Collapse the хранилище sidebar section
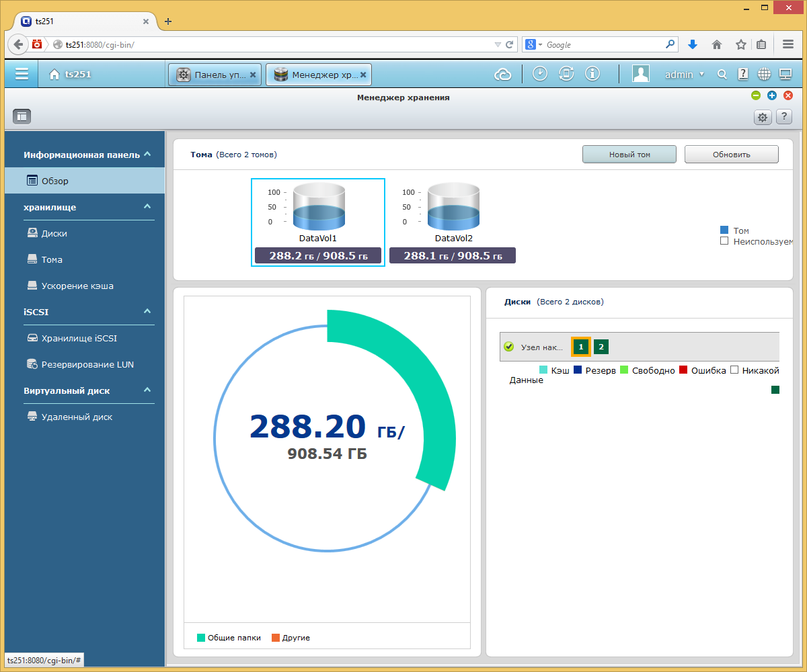 [x=147, y=207]
